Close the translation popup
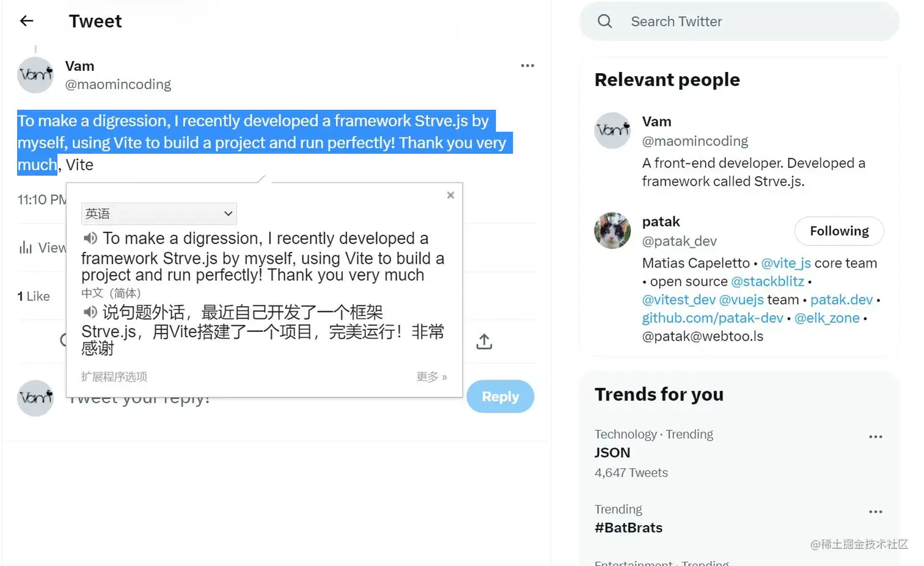Screen dimensions: 924x566 tap(450, 195)
